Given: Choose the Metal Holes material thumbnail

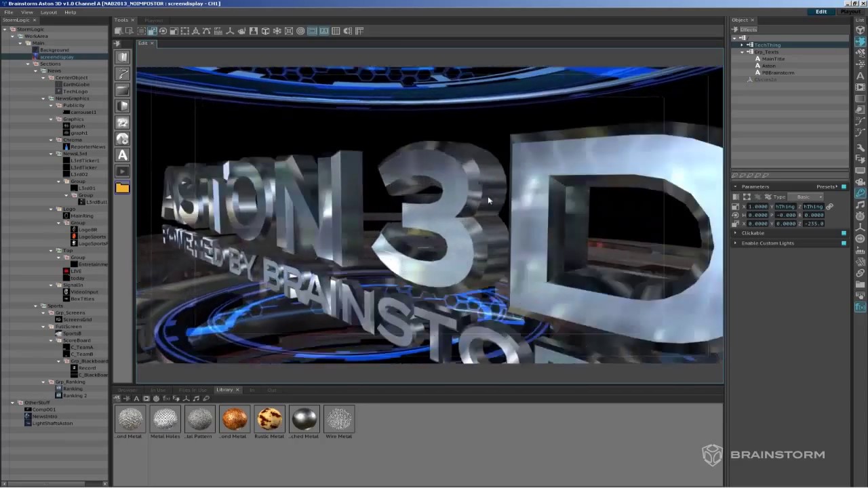Looking at the screenshot, I should coord(165,420).
